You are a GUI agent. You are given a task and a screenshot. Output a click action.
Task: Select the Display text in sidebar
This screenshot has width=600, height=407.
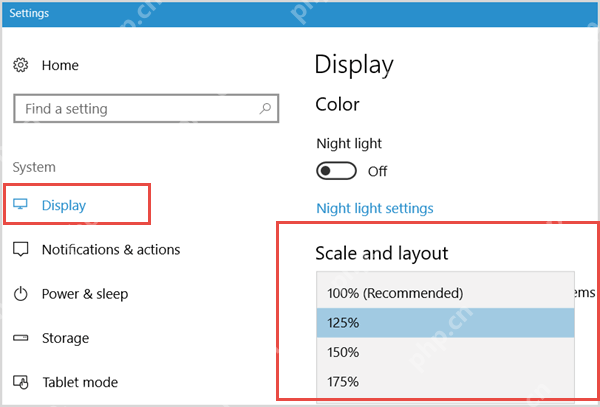pos(64,205)
